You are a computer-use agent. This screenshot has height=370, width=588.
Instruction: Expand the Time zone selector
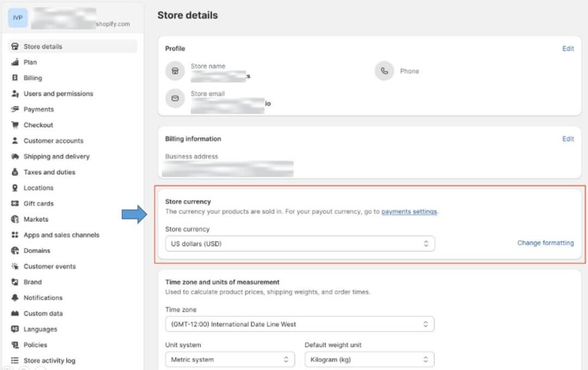pos(299,324)
